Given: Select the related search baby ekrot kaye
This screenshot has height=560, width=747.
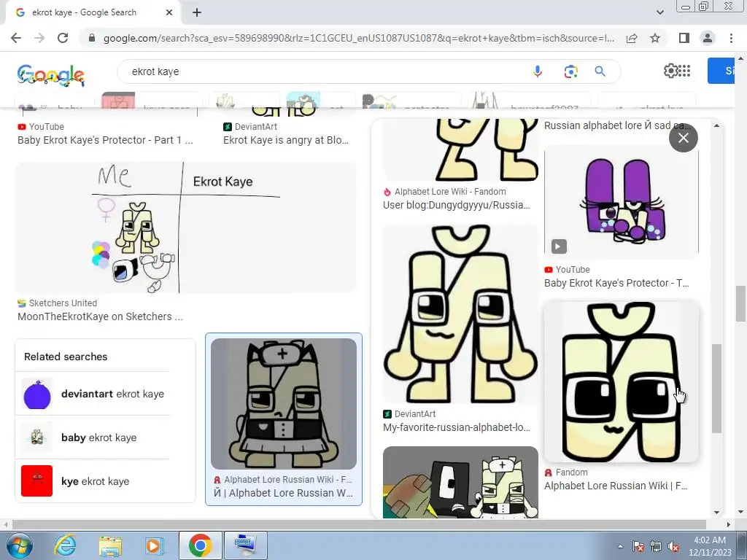Looking at the screenshot, I should pyautogui.click(x=93, y=437).
